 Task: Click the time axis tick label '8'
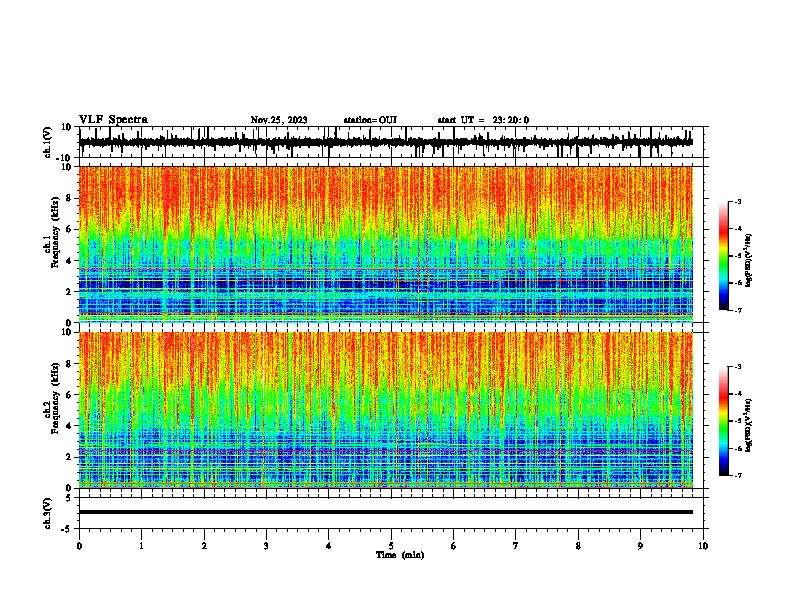tap(578, 546)
